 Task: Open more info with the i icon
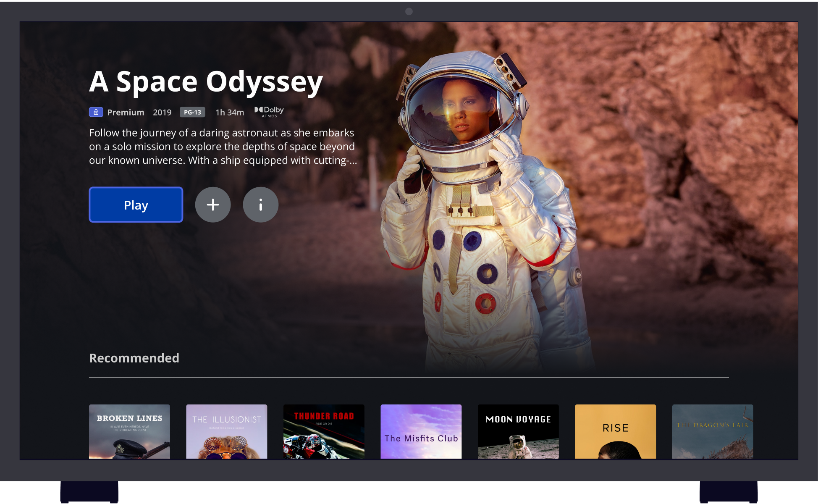click(x=261, y=205)
